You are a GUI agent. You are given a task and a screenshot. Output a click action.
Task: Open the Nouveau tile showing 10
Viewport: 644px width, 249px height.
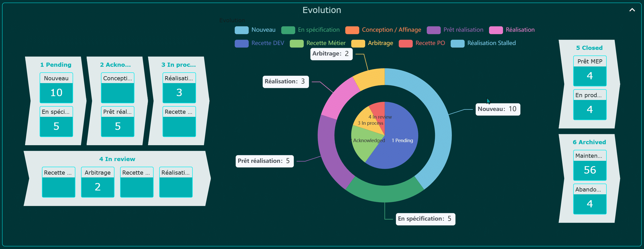coord(56,88)
